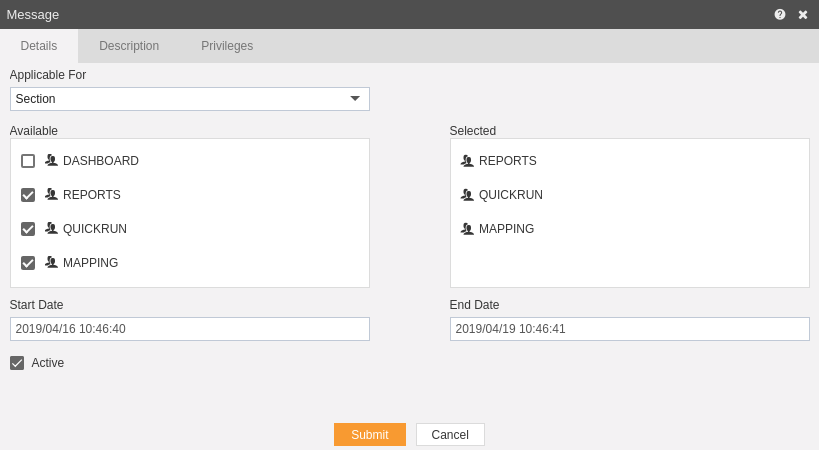This screenshot has width=819, height=450.
Task: Expand the Applicable For dropdown arrow
Action: (355, 99)
